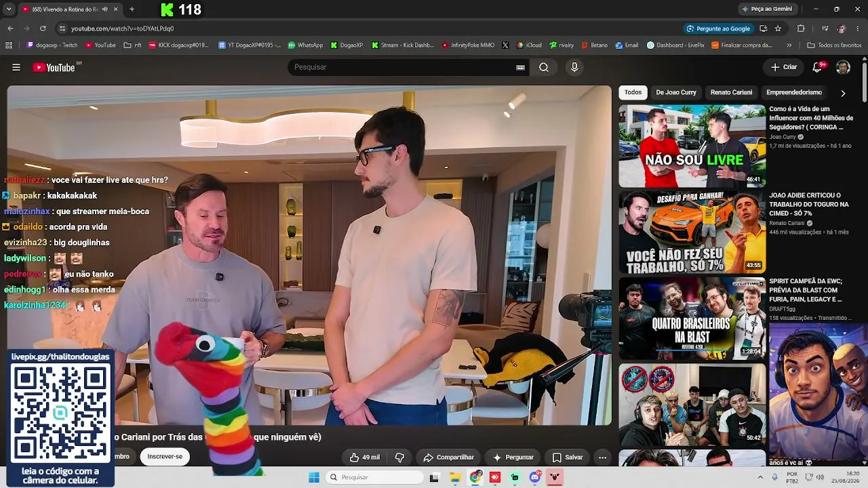Open the YouTube account avatar menu
This screenshot has height=488, width=868.
coord(843,67)
